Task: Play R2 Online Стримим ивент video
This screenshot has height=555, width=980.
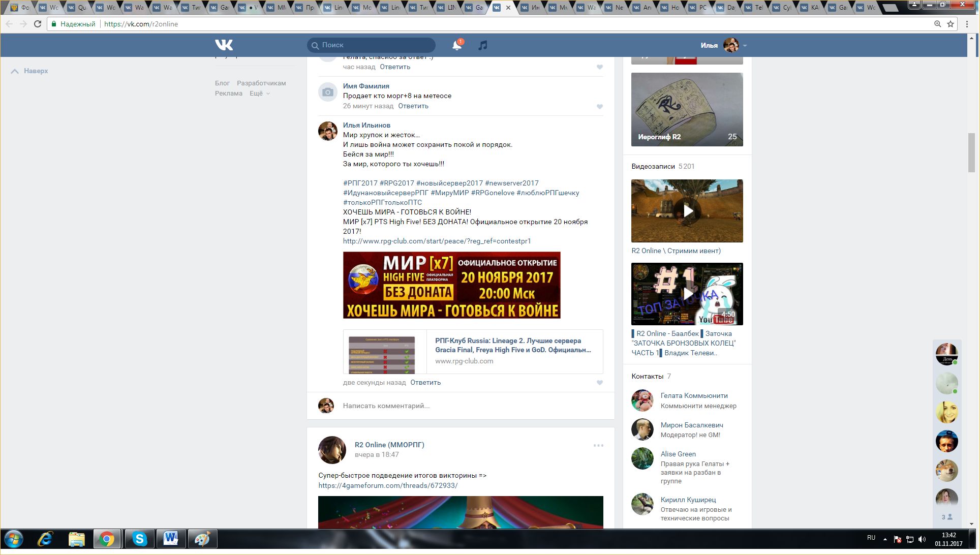Action: [687, 211]
